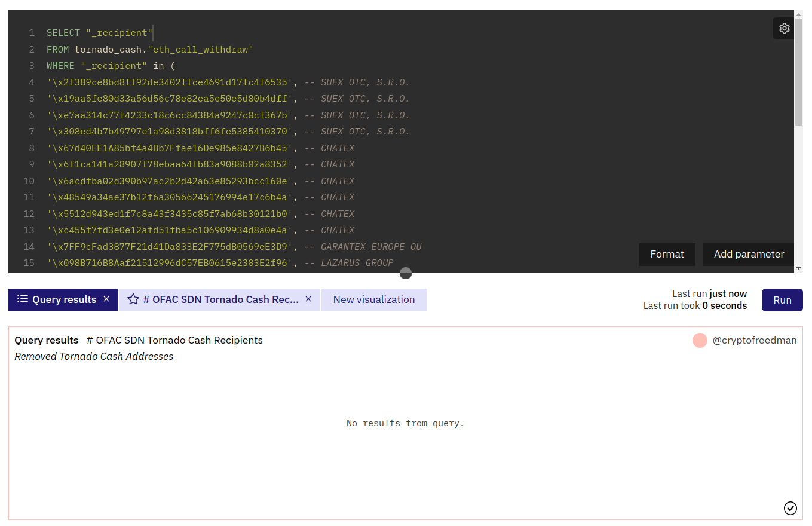Click address \x098B716B8Aaf2151 on line 15

click(x=170, y=263)
